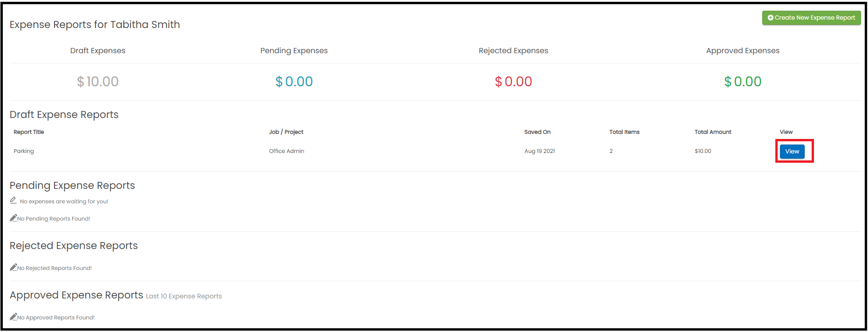The height and width of the screenshot is (332, 868).
Task: Click the pencil icon by No Approved Reports Found
Action: coord(14,317)
